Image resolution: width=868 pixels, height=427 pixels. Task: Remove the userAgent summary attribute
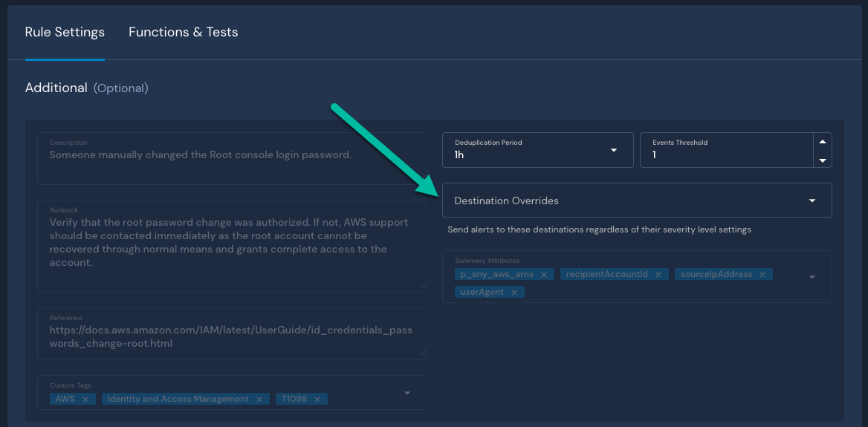(x=514, y=293)
